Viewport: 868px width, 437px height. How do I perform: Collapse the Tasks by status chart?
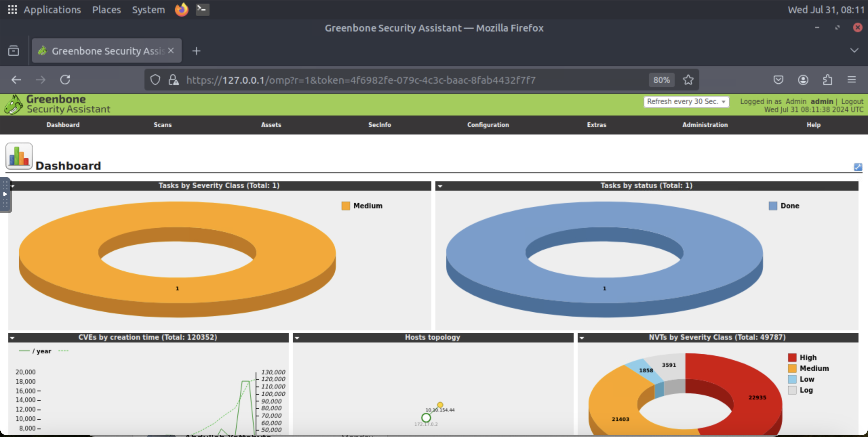pos(440,186)
